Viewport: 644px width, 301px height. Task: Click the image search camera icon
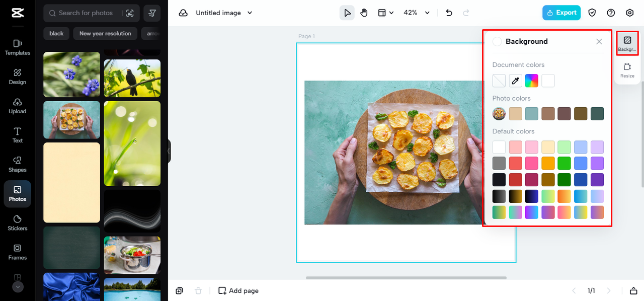(x=130, y=13)
